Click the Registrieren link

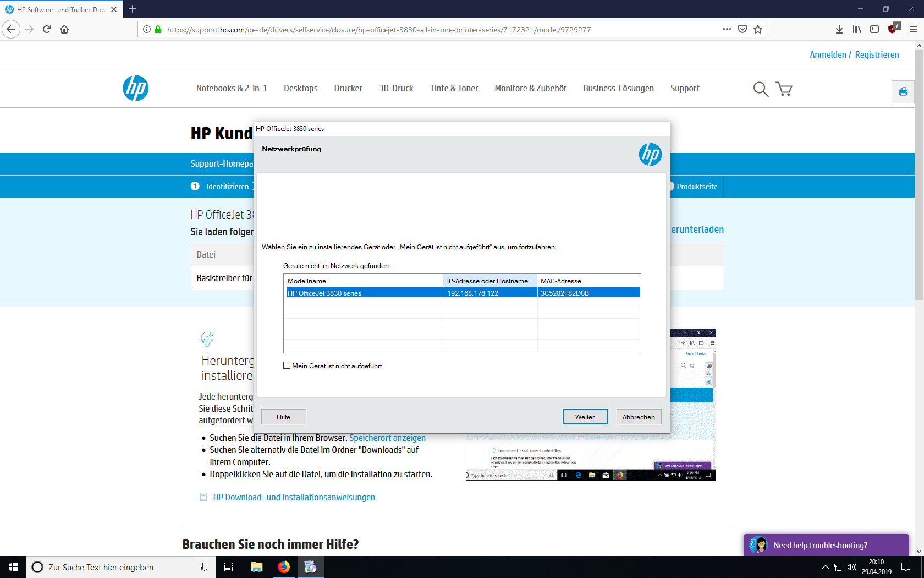(x=877, y=54)
